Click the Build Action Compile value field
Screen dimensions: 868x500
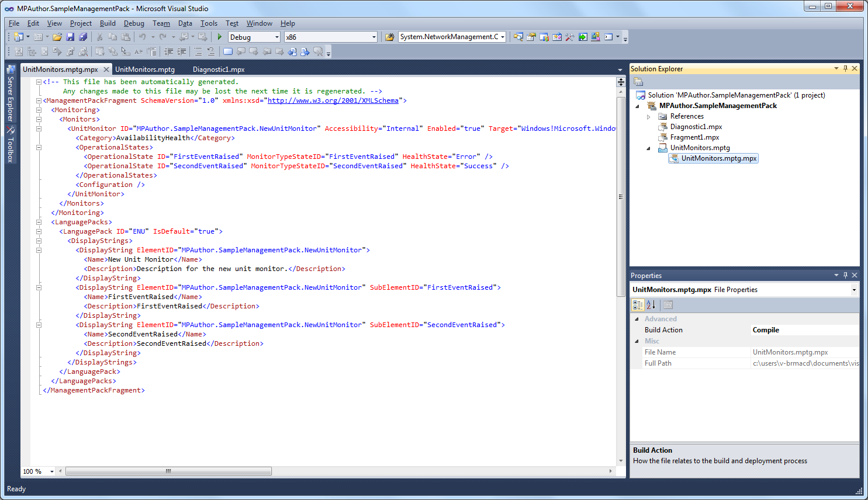click(805, 330)
